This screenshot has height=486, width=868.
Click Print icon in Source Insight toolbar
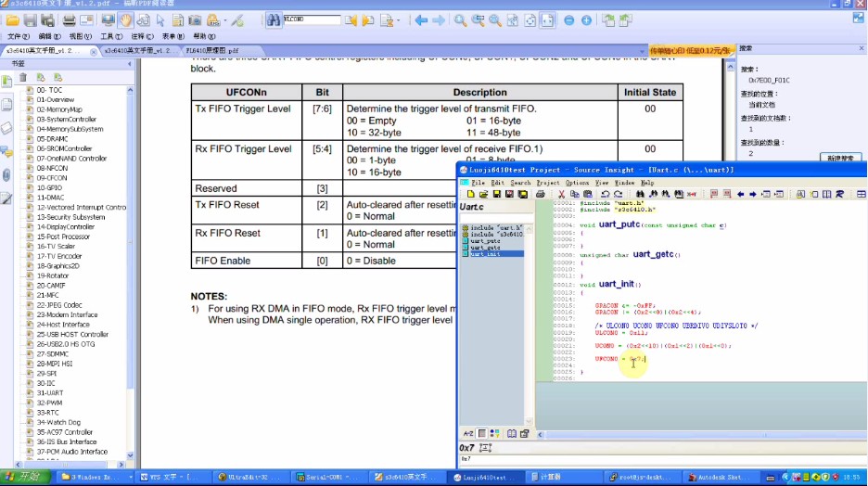point(541,194)
